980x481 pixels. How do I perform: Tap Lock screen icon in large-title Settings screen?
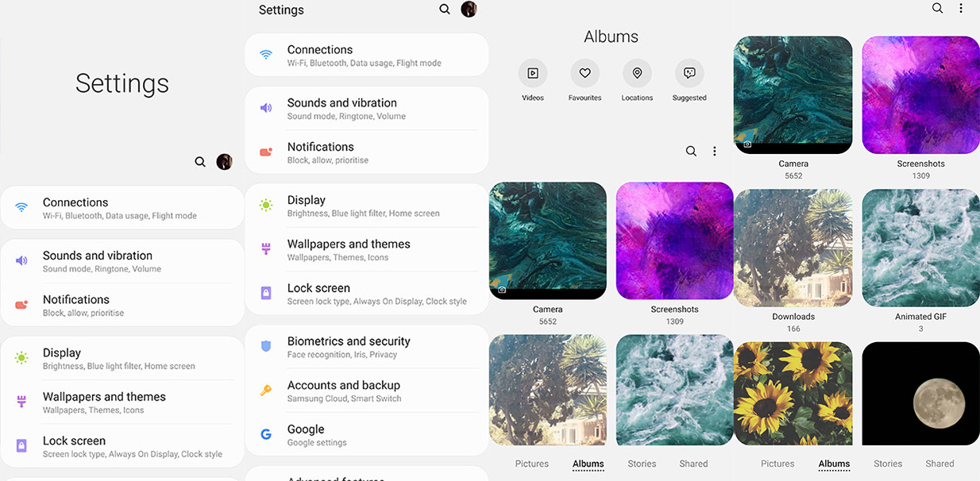click(x=21, y=445)
